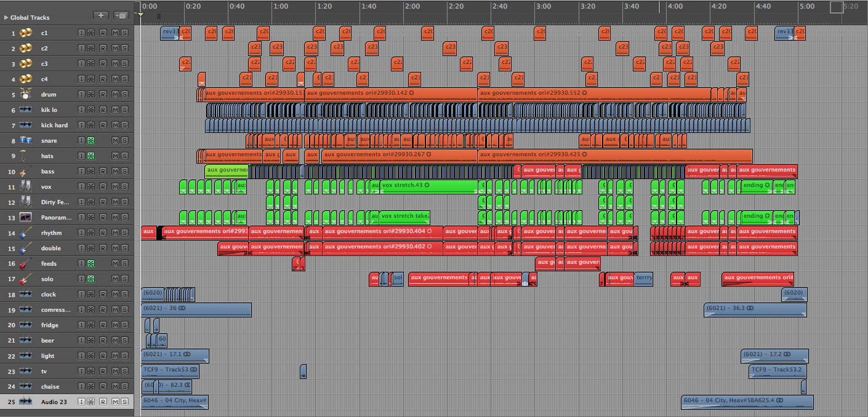The width and height of the screenshot is (868, 417).
Task: Click the 3:00 mark on the timeline ruler
Action: point(543,7)
